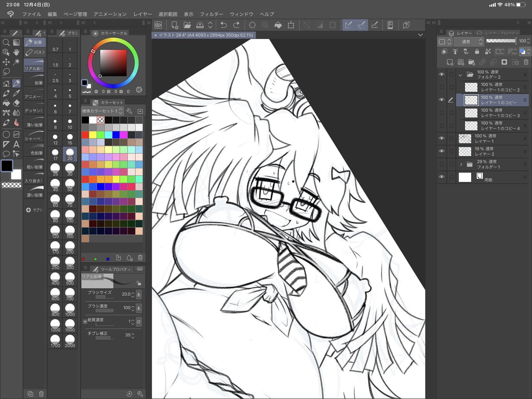The image size is (532, 399).
Task: Toggle visibility of レイヤー 2
Action: pos(442,151)
